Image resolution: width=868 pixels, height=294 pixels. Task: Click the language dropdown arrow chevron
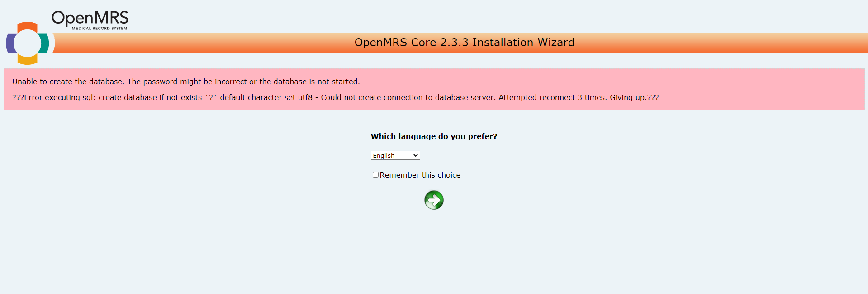pos(416,155)
